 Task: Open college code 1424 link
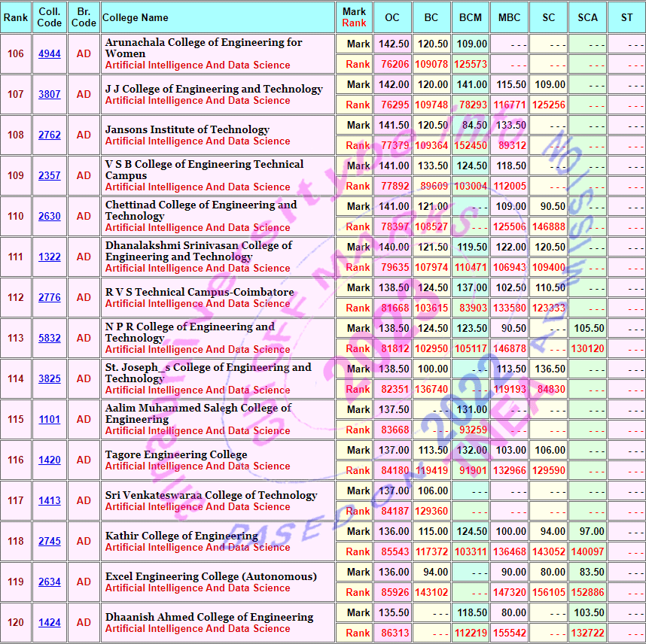coord(50,623)
